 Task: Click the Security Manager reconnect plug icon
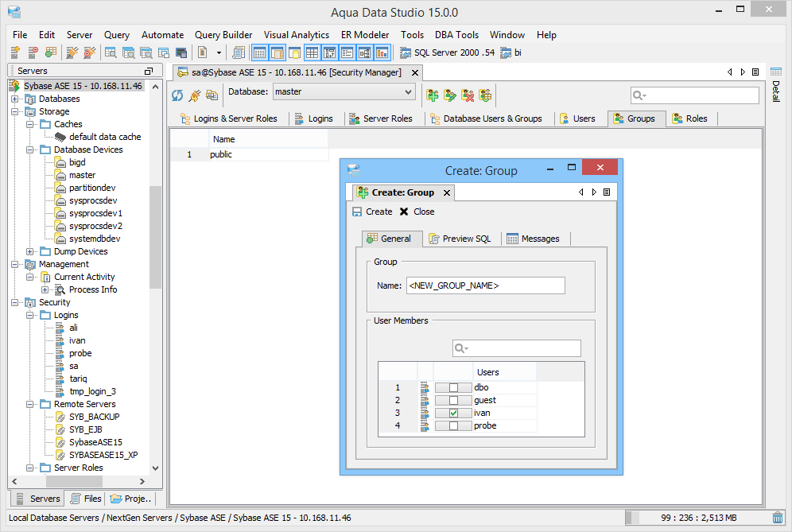(x=195, y=95)
